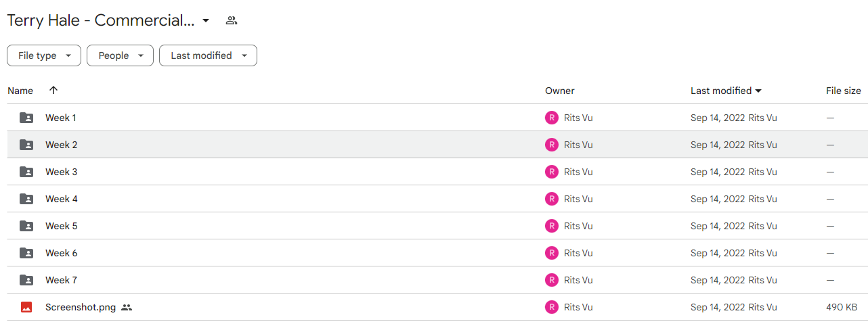Image resolution: width=868 pixels, height=328 pixels.
Task: Click the red image icon for Screenshot.png
Action: [x=26, y=307]
